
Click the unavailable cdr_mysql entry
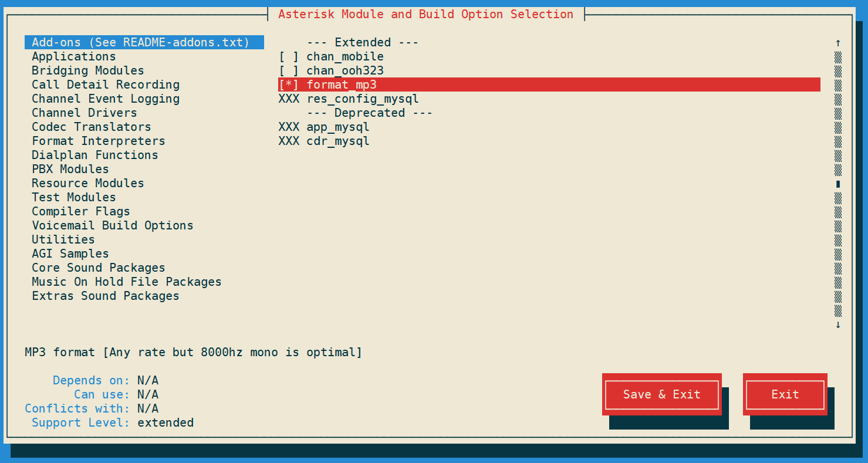(324, 141)
